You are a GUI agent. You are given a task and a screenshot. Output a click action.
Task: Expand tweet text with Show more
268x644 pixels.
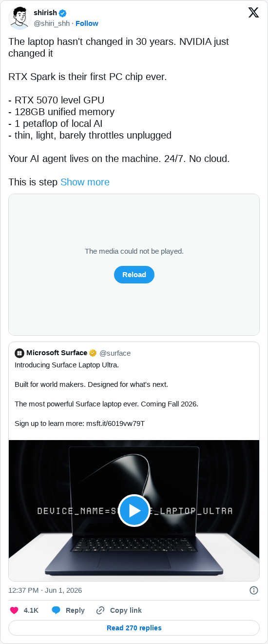(x=85, y=182)
